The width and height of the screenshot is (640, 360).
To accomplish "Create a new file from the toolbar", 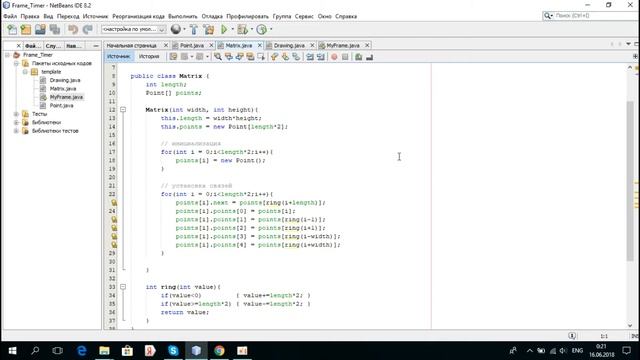I will coord(12,29).
